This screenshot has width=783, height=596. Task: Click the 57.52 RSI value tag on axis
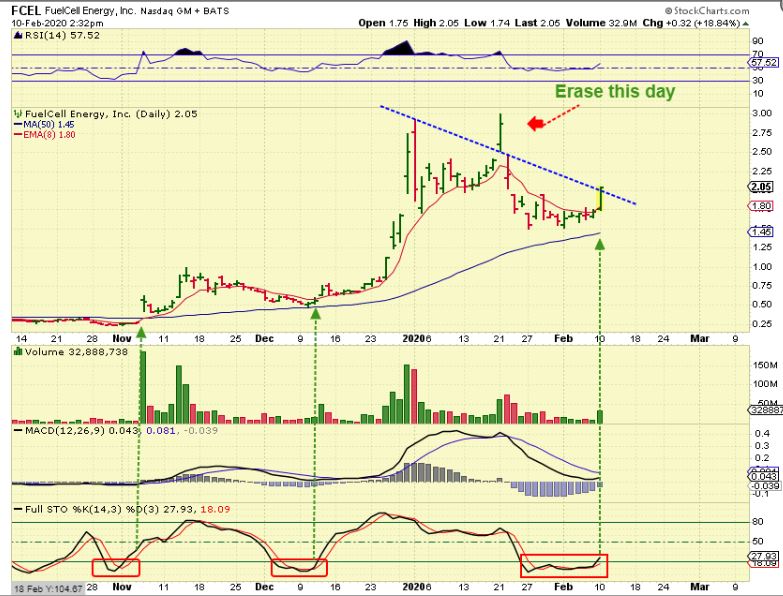tap(764, 62)
